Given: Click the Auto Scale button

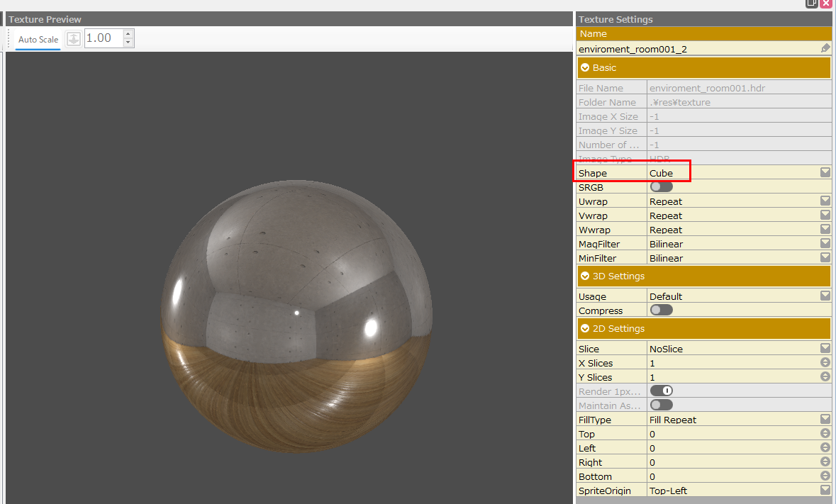Looking at the screenshot, I should [x=38, y=40].
